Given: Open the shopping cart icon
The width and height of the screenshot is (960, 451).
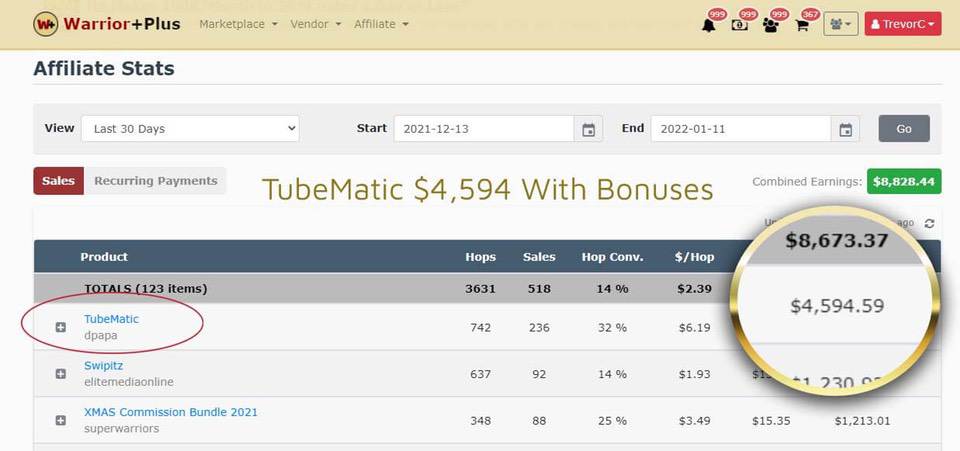Looking at the screenshot, I should click(x=801, y=25).
